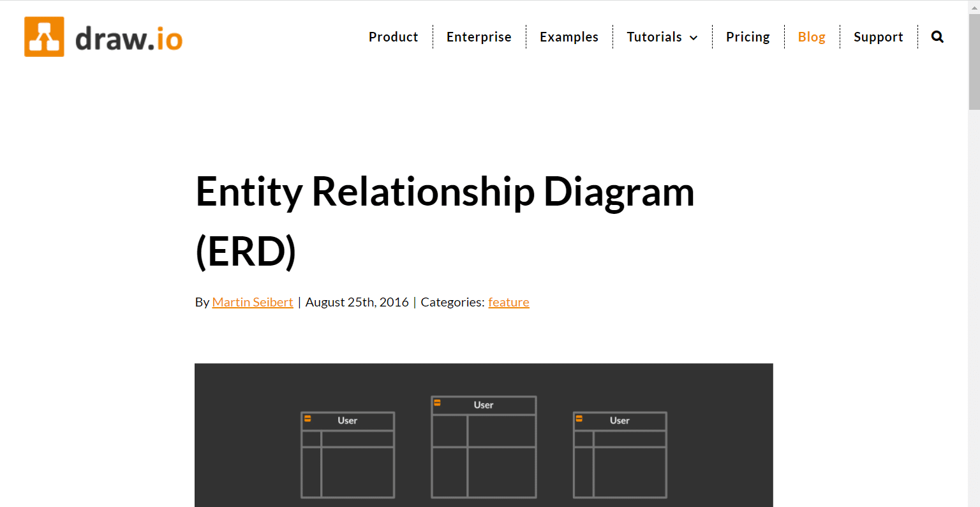The height and width of the screenshot is (507, 980).
Task: Navigate to the Blog section
Action: tap(812, 37)
